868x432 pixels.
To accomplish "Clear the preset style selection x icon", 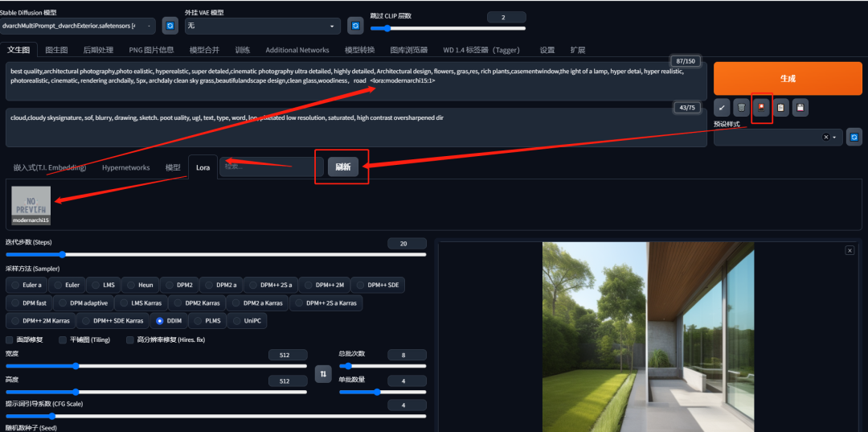I will [x=826, y=138].
